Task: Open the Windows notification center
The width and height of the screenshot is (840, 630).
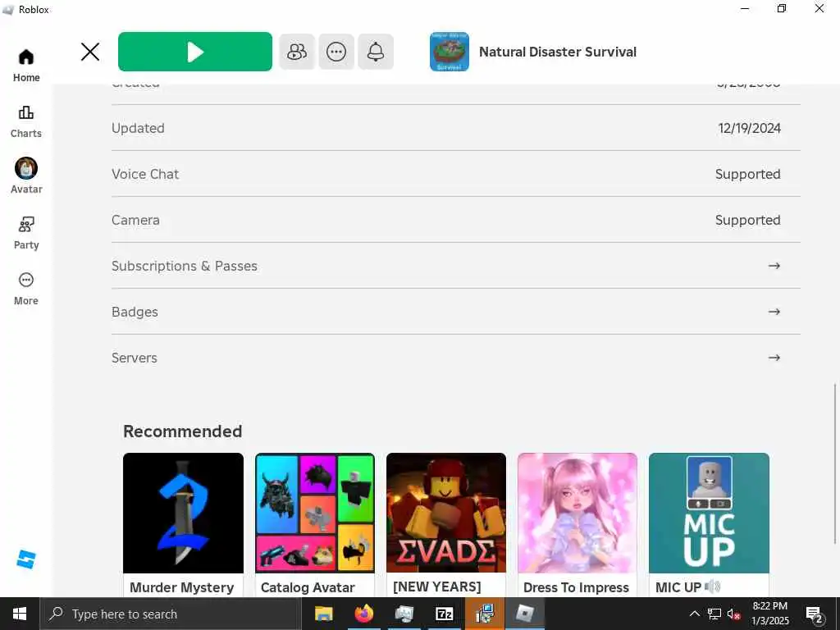Action: coord(814,614)
